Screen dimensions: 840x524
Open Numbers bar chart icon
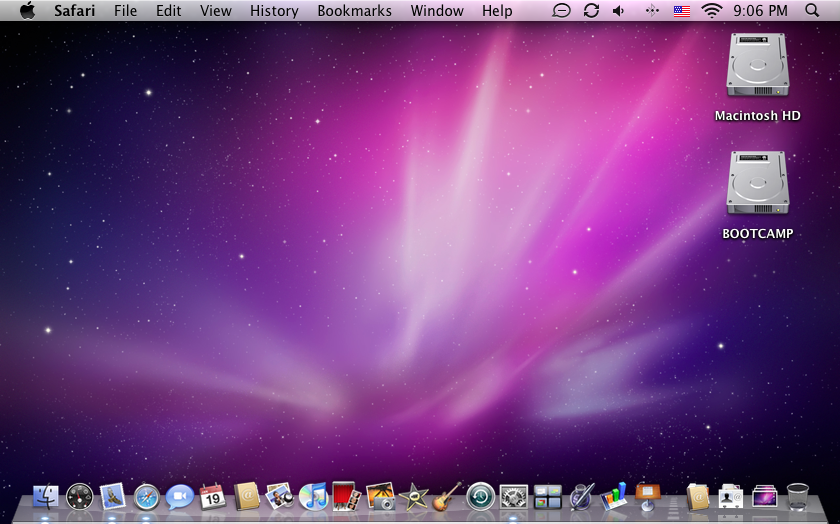tap(614, 496)
